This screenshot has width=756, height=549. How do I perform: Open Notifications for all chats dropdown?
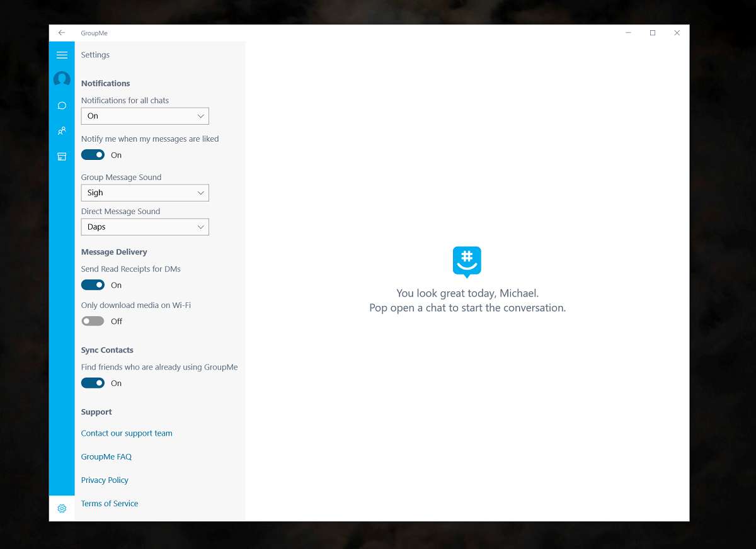[x=145, y=116]
